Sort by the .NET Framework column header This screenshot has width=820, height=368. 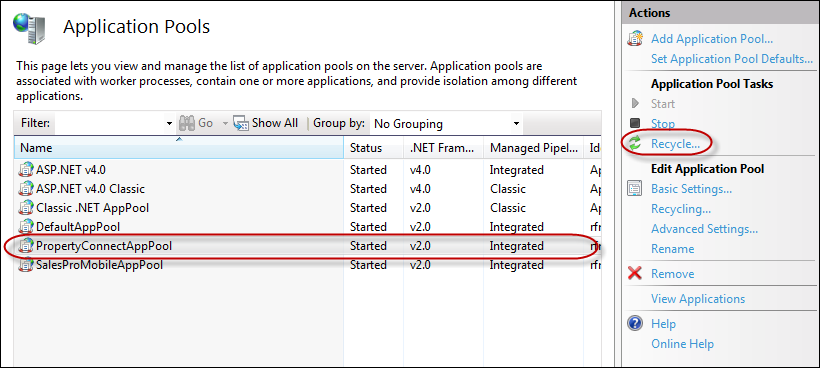444,148
